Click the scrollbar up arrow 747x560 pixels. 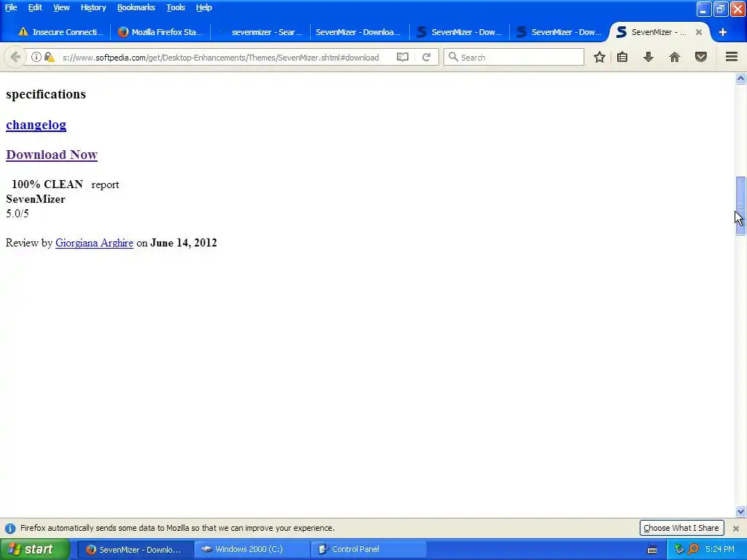pos(740,78)
